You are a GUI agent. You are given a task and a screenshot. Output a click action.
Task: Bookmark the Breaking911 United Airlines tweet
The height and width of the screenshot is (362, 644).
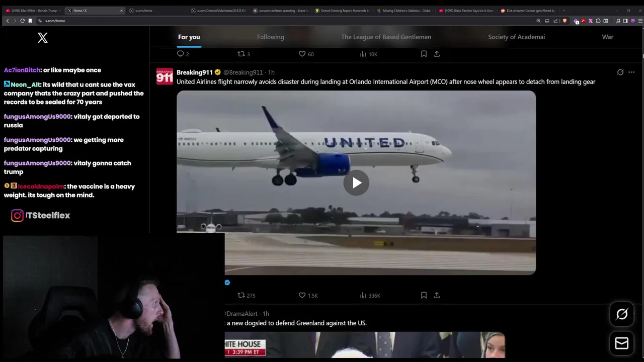click(x=424, y=295)
